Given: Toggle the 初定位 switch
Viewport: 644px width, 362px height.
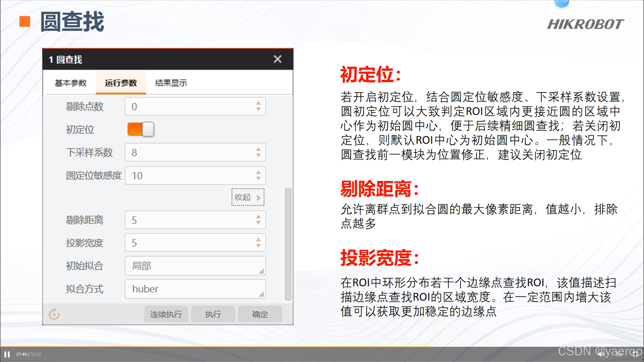Looking at the screenshot, I should coord(140,129).
